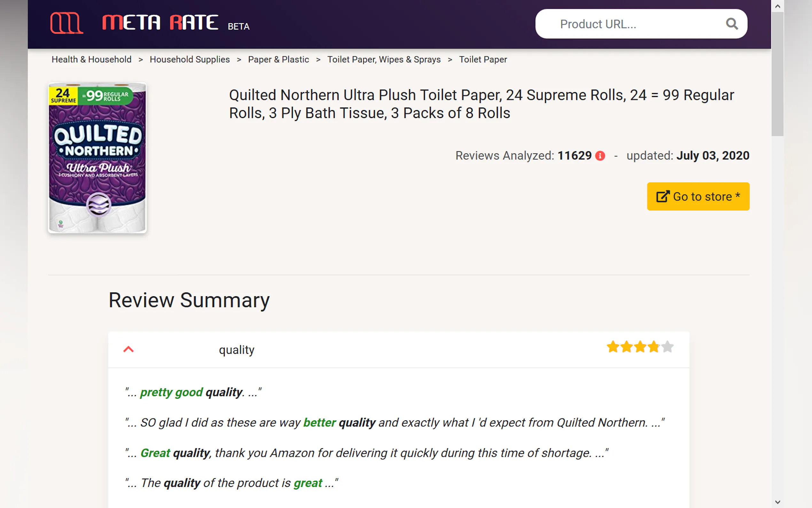Viewport: 812px width, 508px height.
Task: Click the quality star rating
Action: [640, 347]
